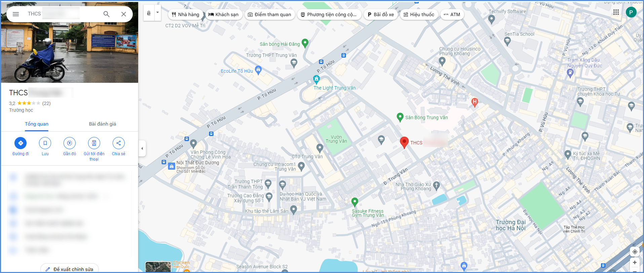Click the hospital H marker
The image size is (644, 273).
[x=475, y=102]
